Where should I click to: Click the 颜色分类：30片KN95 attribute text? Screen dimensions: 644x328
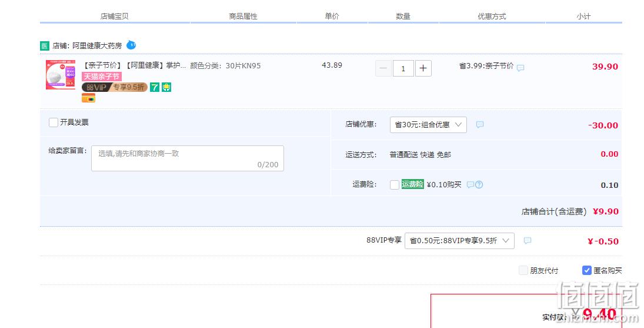225,66
